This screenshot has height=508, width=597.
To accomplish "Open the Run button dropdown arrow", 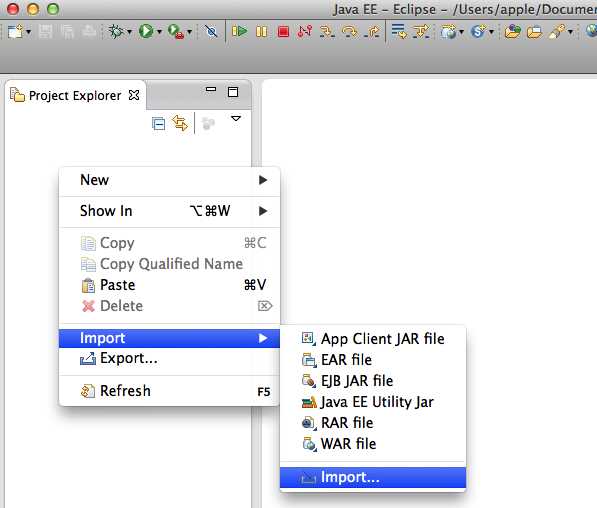I will click(160, 32).
